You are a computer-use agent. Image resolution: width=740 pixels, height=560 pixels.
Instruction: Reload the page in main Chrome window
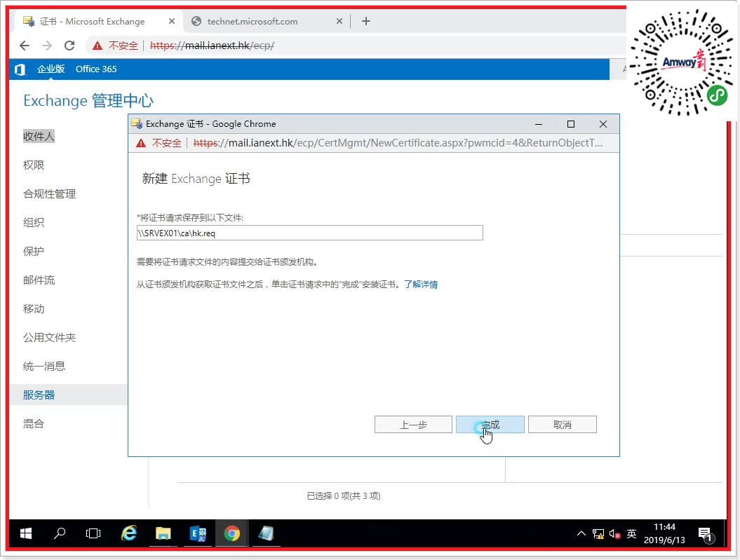coord(69,46)
